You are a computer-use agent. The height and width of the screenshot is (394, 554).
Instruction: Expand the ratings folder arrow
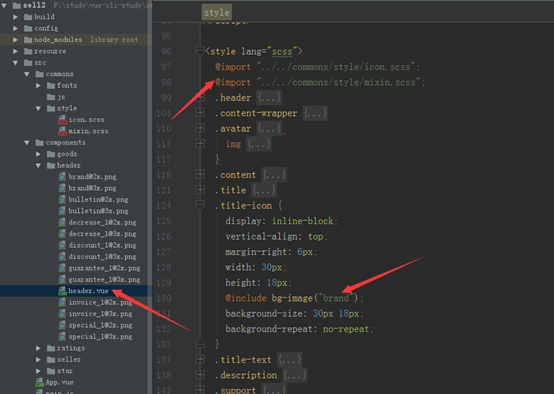click(38, 348)
